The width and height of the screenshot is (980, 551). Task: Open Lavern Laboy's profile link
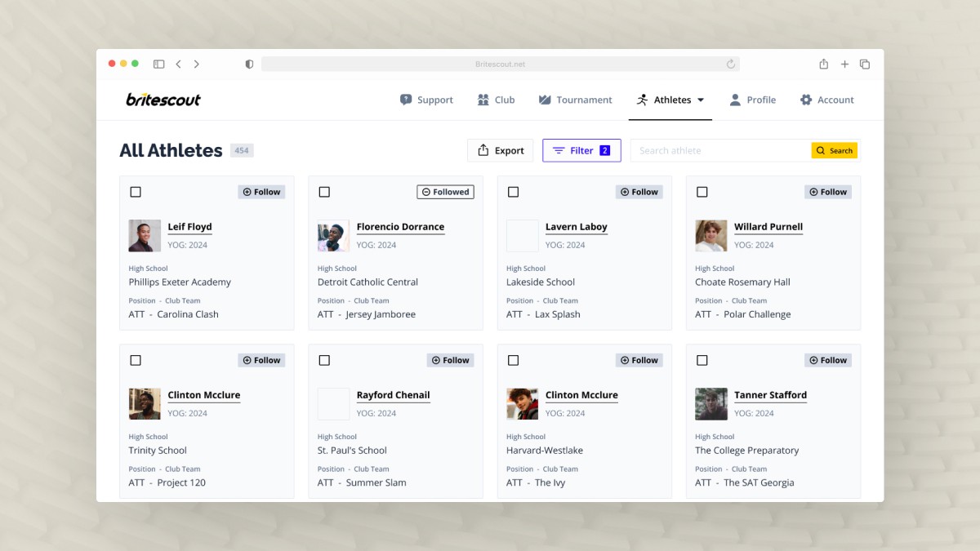(x=577, y=227)
